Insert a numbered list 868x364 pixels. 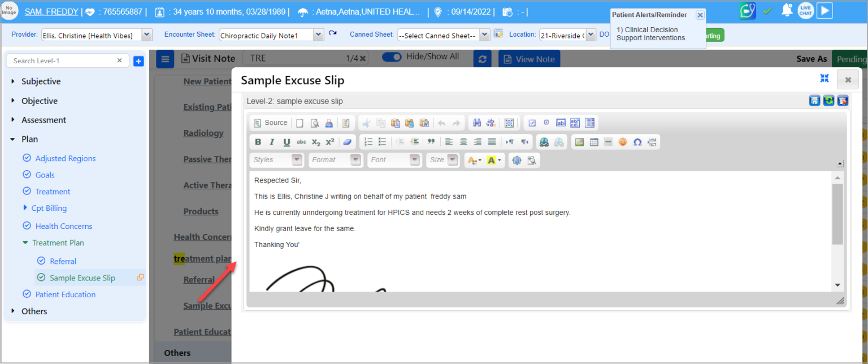pyautogui.click(x=368, y=141)
